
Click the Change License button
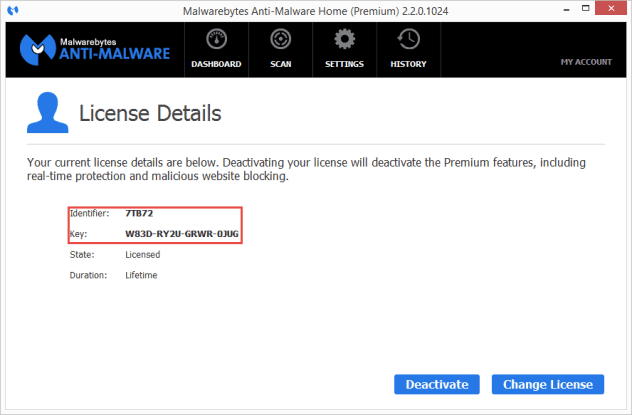tap(548, 384)
